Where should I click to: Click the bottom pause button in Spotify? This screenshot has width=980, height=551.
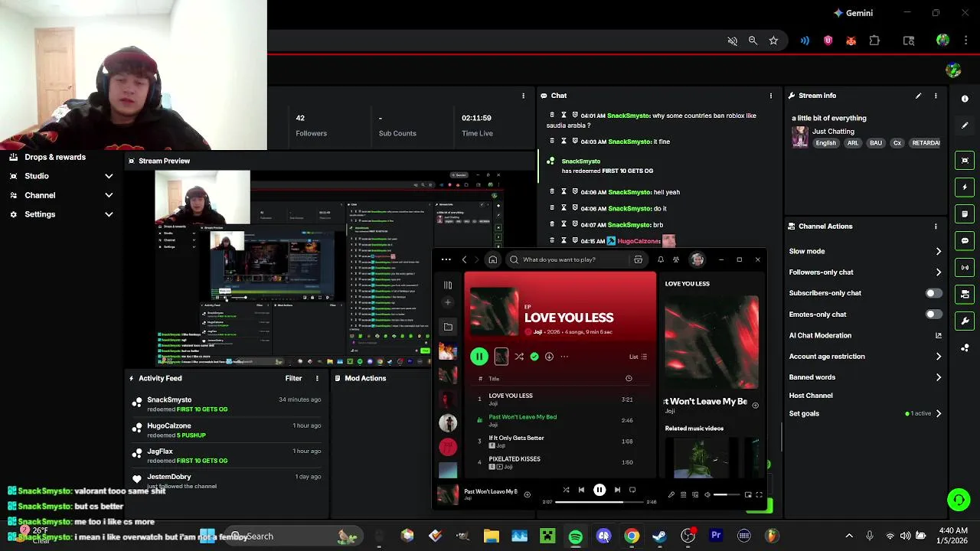point(599,490)
